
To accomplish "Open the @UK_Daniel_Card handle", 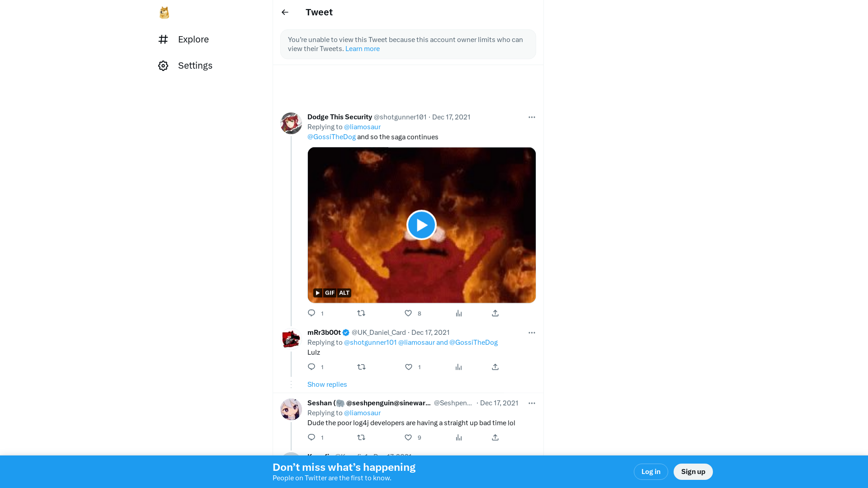I will [379, 333].
